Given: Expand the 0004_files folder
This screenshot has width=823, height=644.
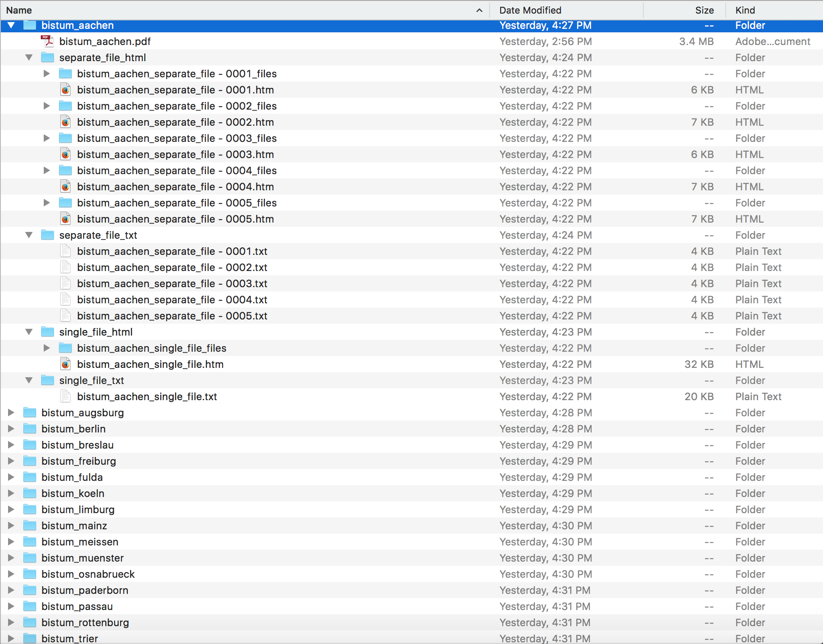Looking at the screenshot, I should click(47, 170).
